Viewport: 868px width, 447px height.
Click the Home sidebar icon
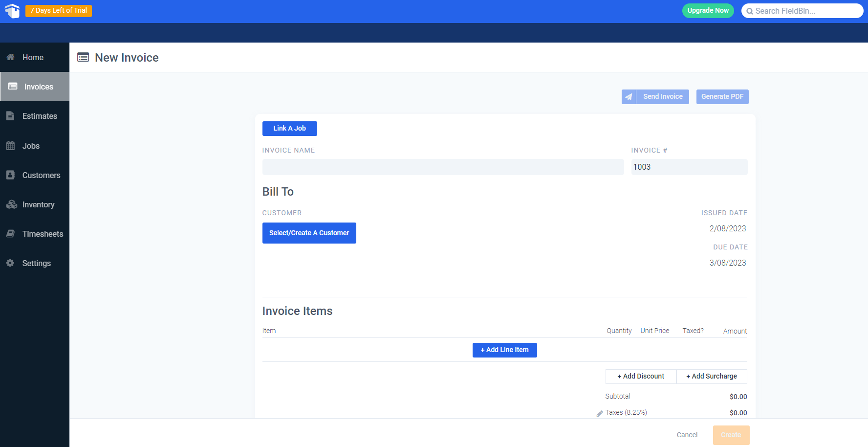pos(10,57)
